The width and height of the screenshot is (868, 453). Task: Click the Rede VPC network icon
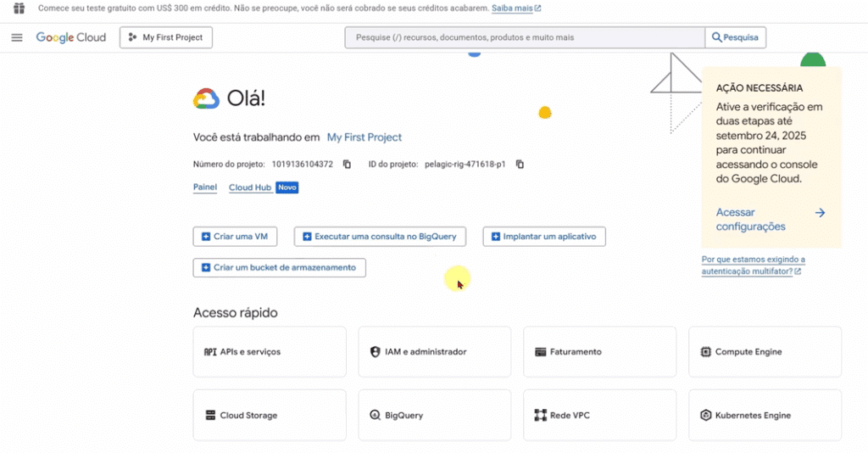pyautogui.click(x=540, y=416)
